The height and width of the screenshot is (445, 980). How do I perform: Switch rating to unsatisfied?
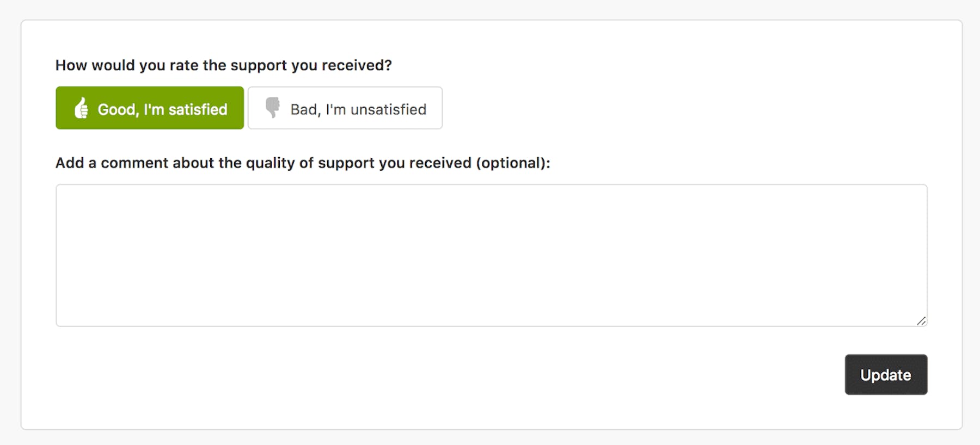345,108
